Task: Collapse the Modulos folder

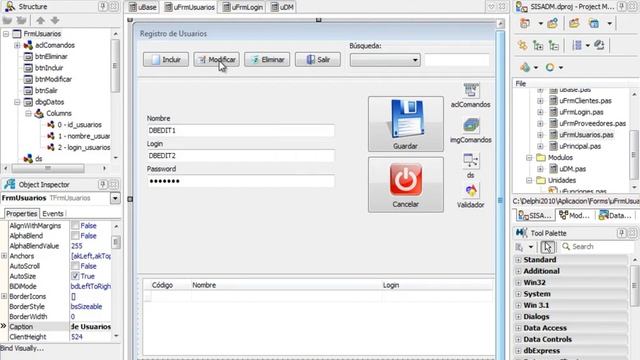Action: [529, 158]
